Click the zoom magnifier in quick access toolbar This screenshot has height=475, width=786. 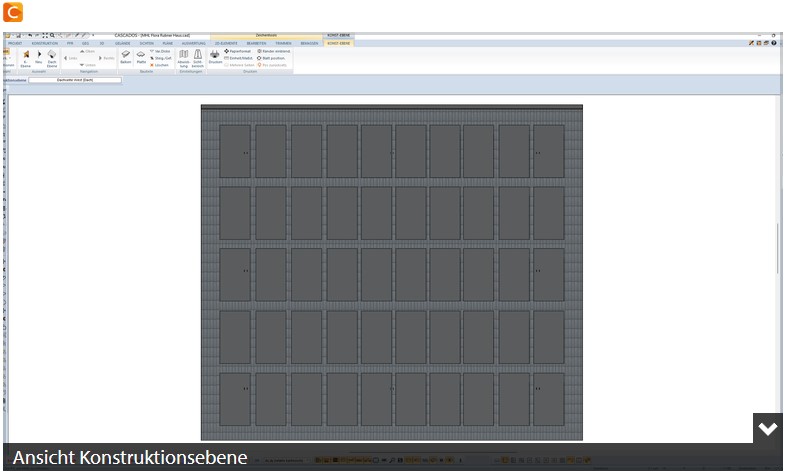click(52, 36)
